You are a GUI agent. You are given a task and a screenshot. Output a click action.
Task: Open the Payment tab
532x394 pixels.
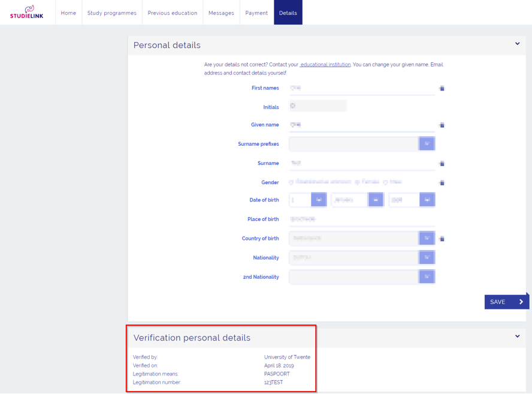tap(256, 13)
